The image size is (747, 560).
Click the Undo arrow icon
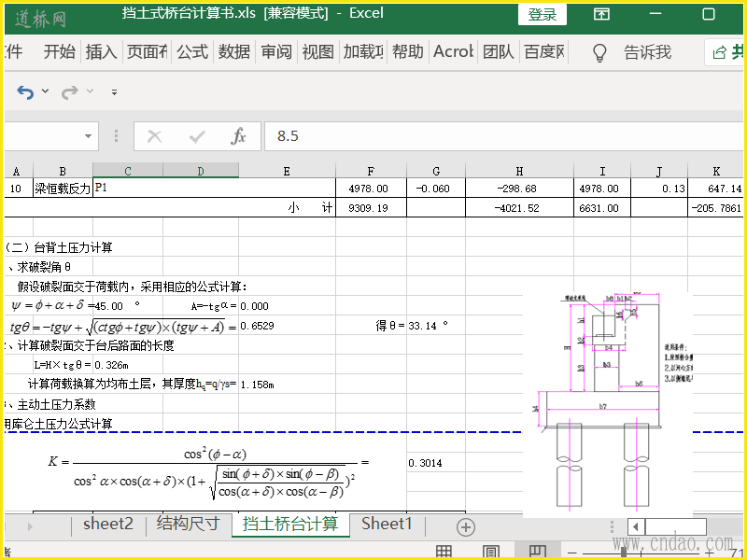click(x=25, y=91)
